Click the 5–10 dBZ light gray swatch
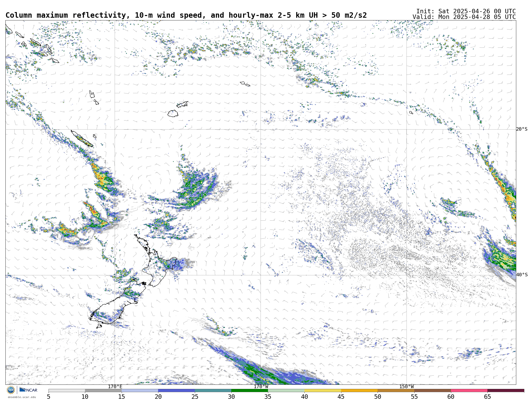 (67, 391)
